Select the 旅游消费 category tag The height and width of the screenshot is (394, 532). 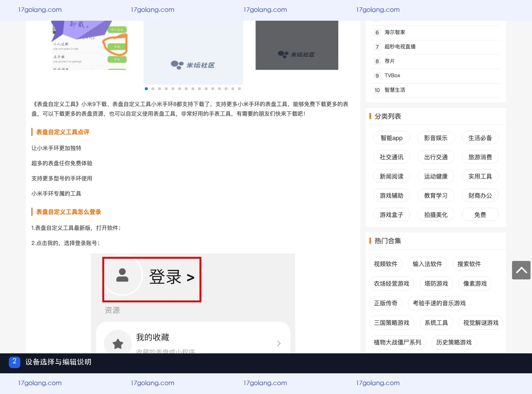pyautogui.click(x=480, y=157)
